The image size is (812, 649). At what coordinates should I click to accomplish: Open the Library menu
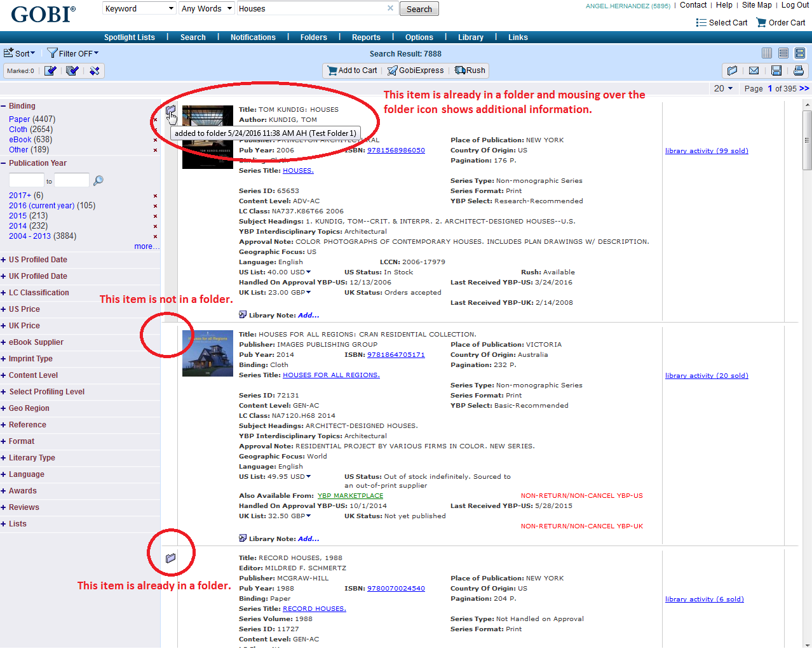pyautogui.click(x=471, y=37)
